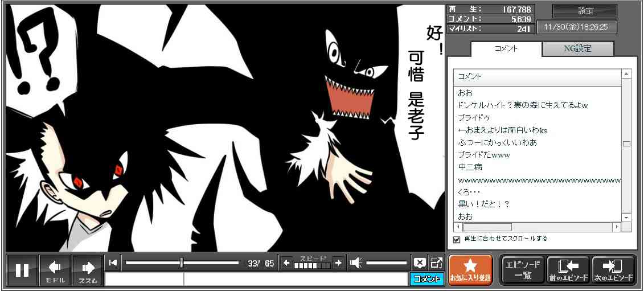Toggle scroll-with-playback checkbox
The height and width of the screenshot is (291, 644).
pyautogui.click(x=457, y=239)
